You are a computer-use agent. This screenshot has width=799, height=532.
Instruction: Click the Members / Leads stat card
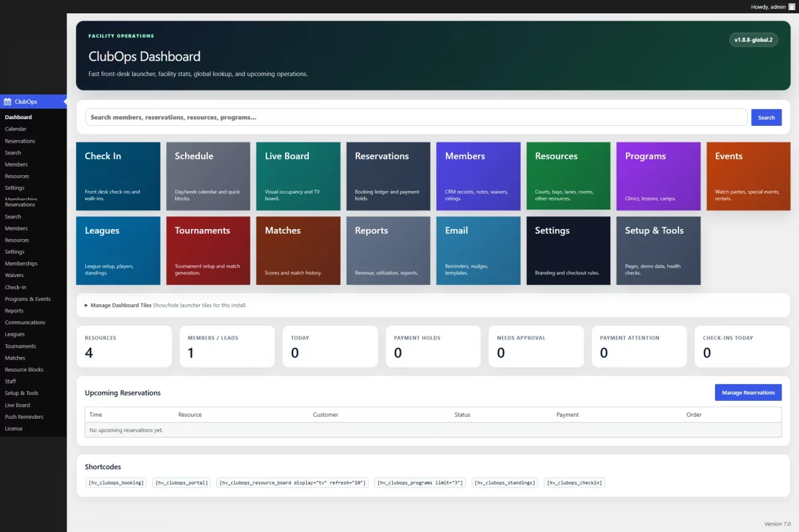[x=227, y=346]
